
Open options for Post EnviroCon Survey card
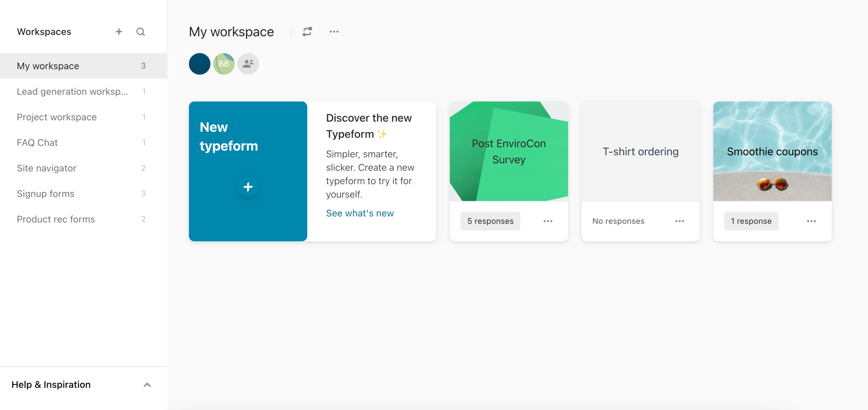tap(548, 221)
